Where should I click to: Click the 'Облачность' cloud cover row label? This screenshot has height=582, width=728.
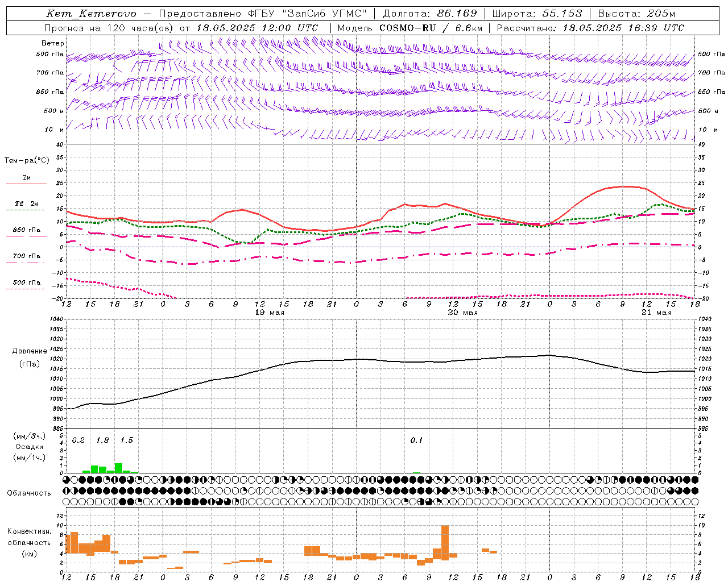(29, 493)
